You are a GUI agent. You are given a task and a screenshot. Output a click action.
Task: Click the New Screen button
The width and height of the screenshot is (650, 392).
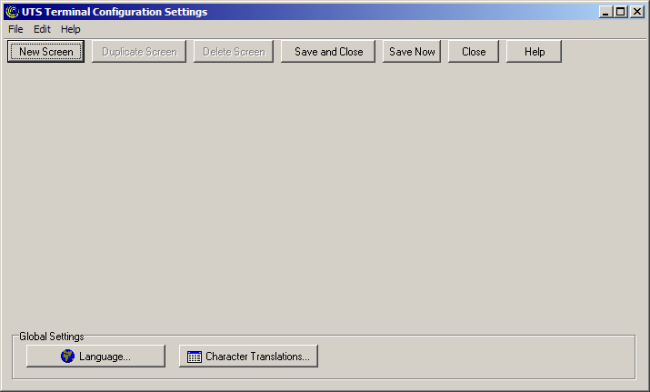pyautogui.click(x=46, y=52)
